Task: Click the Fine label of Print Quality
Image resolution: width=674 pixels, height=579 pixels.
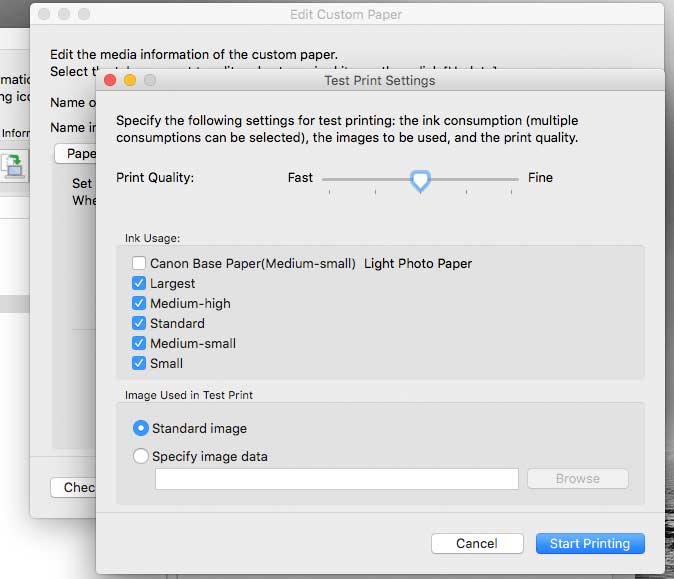Action: [540, 178]
